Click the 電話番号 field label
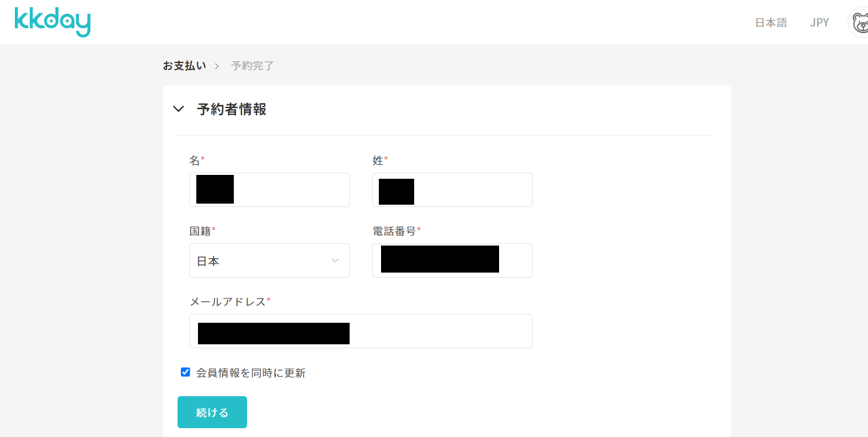This screenshot has width=868, height=437. coord(394,231)
